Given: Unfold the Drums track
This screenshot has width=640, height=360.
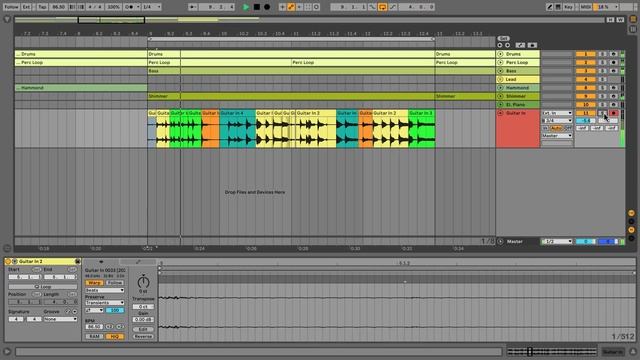Looking at the screenshot, I should pos(500,54).
